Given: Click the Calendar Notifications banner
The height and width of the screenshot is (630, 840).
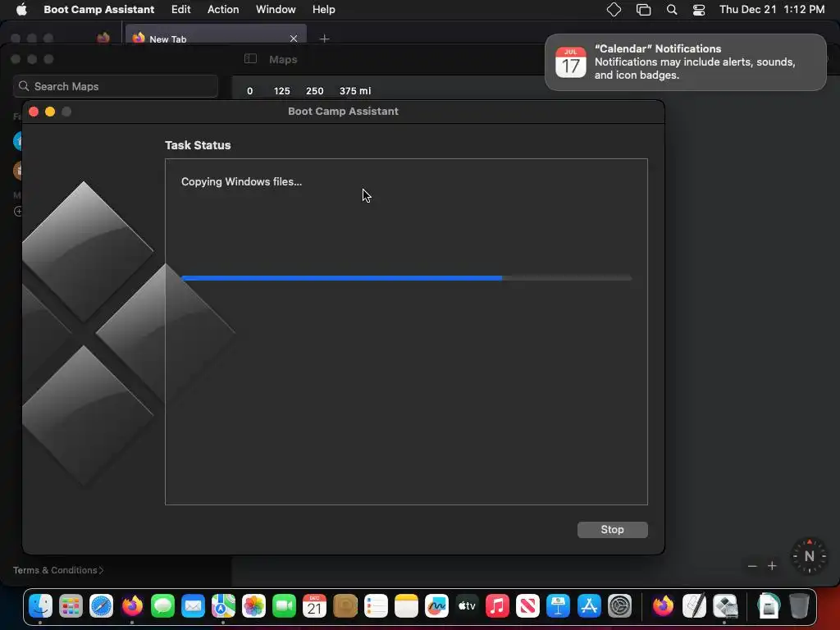Looking at the screenshot, I should tap(685, 62).
